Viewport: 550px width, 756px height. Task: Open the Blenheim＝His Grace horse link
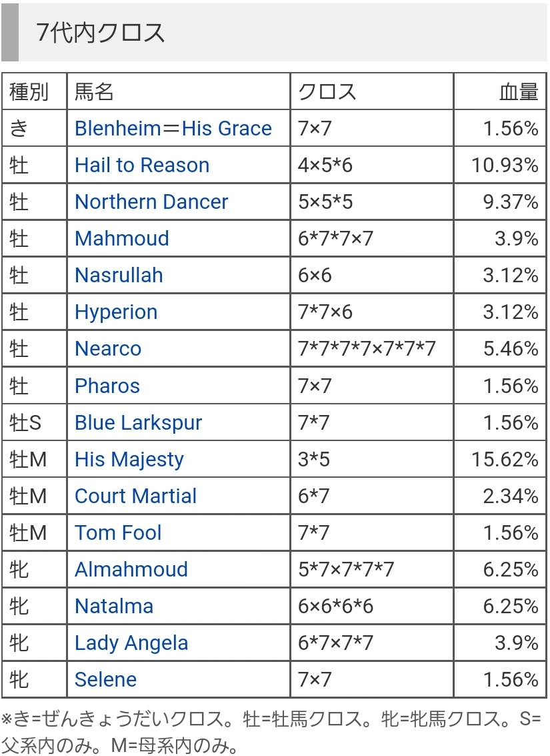173,129
